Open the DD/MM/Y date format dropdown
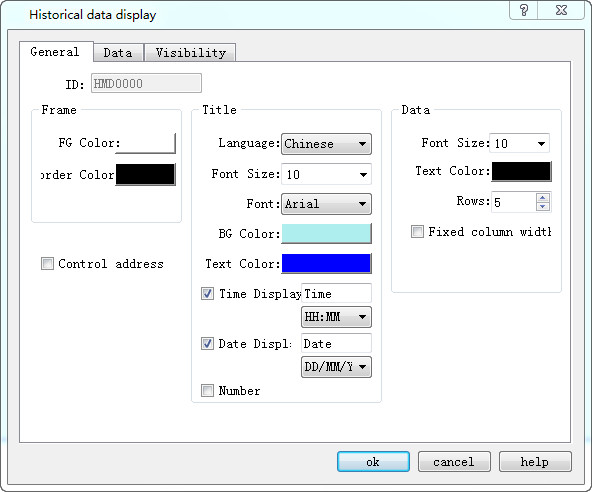This screenshot has height=492, width=592. (x=336, y=367)
